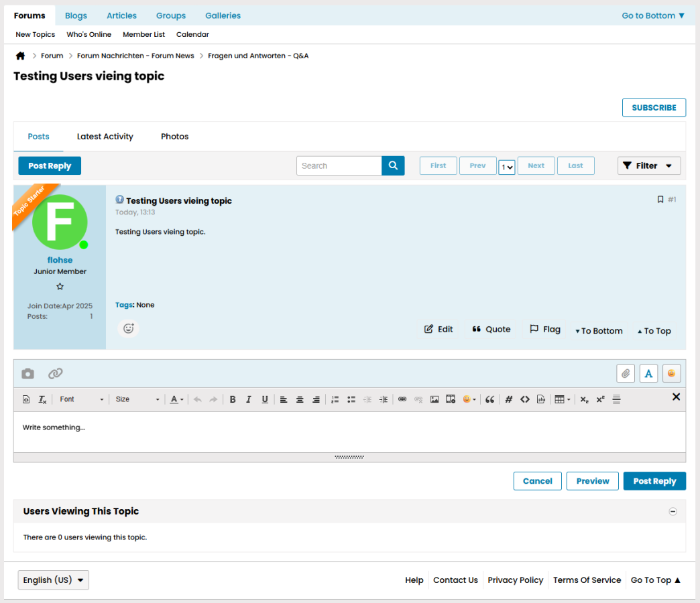Image resolution: width=700 pixels, height=603 pixels.
Task: Click the Preview button
Action: point(592,481)
